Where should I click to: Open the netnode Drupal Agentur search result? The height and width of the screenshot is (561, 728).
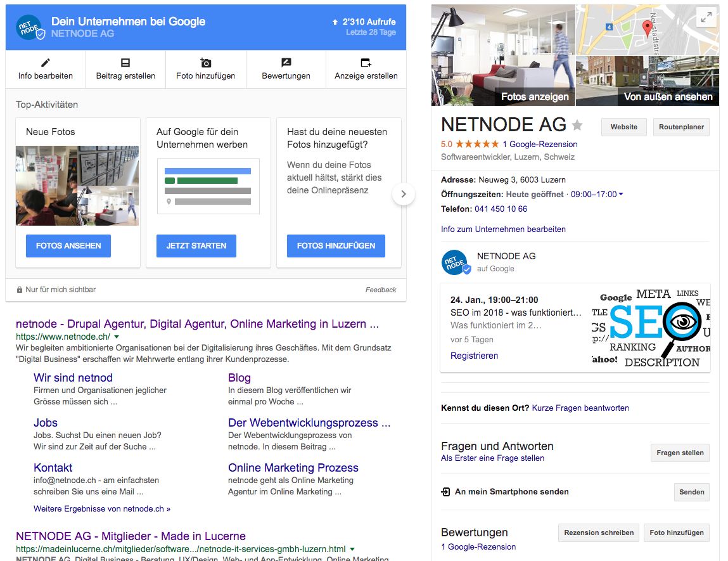click(197, 324)
